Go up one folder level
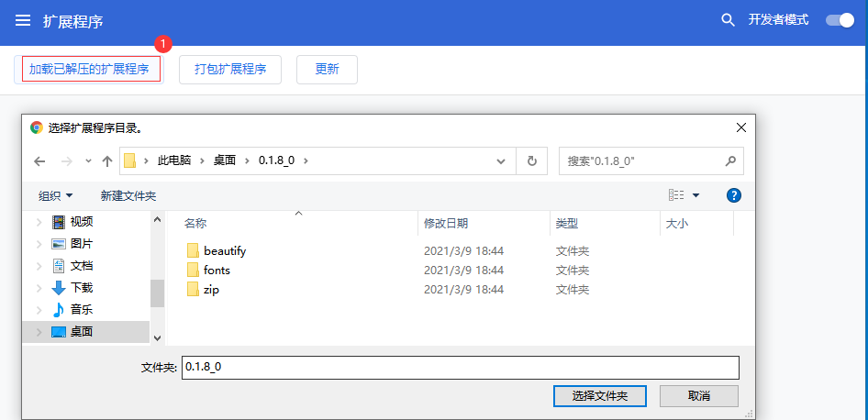Image resolution: width=868 pixels, height=420 pixels. (x=107, y=161)
